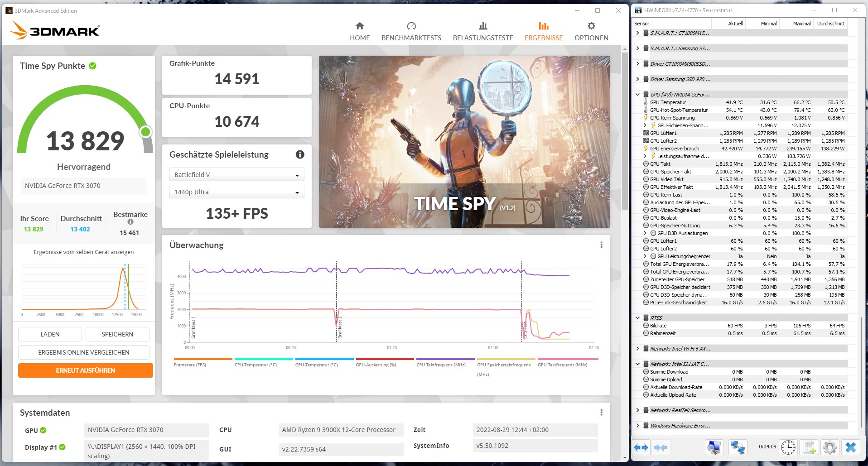Open the Battlefield V game dropdown

point(236,175)
